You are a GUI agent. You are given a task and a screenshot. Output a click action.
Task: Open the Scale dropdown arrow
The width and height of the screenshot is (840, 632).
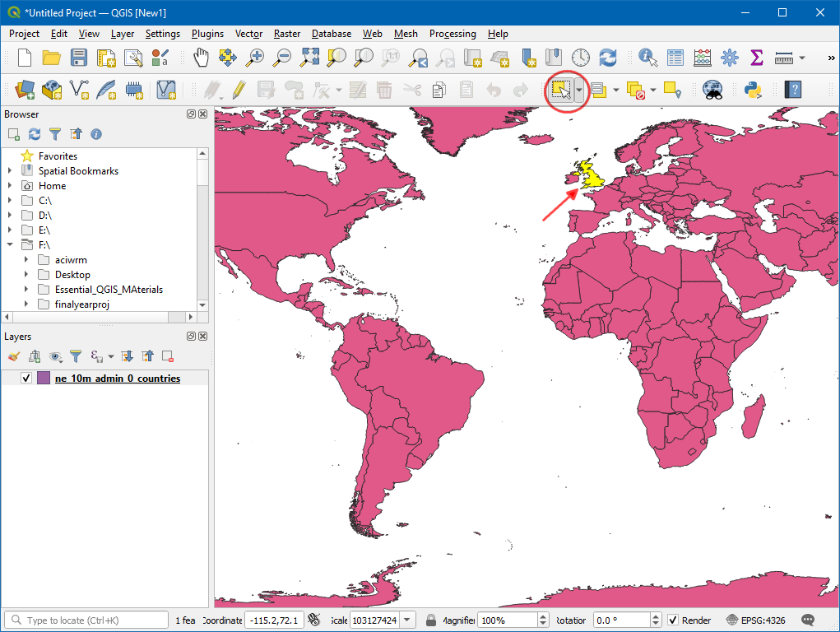tap(408, 620)
